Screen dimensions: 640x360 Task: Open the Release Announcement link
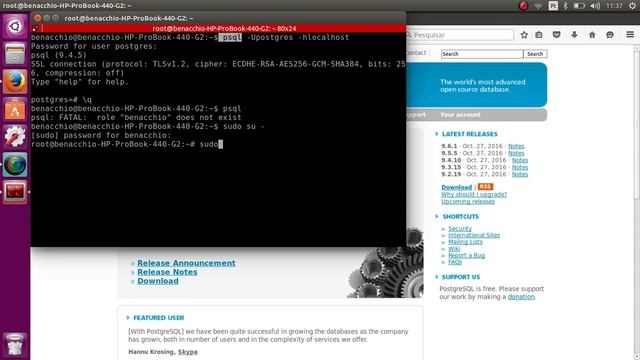tap(186, 263)
